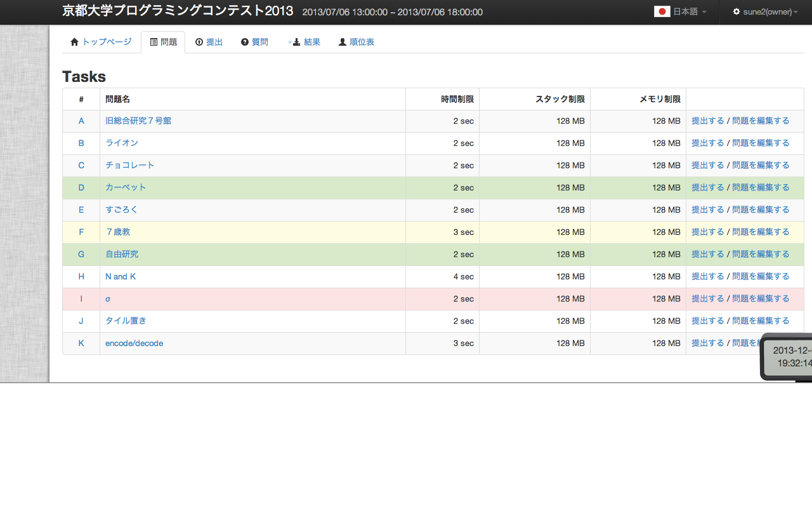This screenshot has height=508, width=812.
Task: Click problem letter B link
Action: [x=81, y=143]
